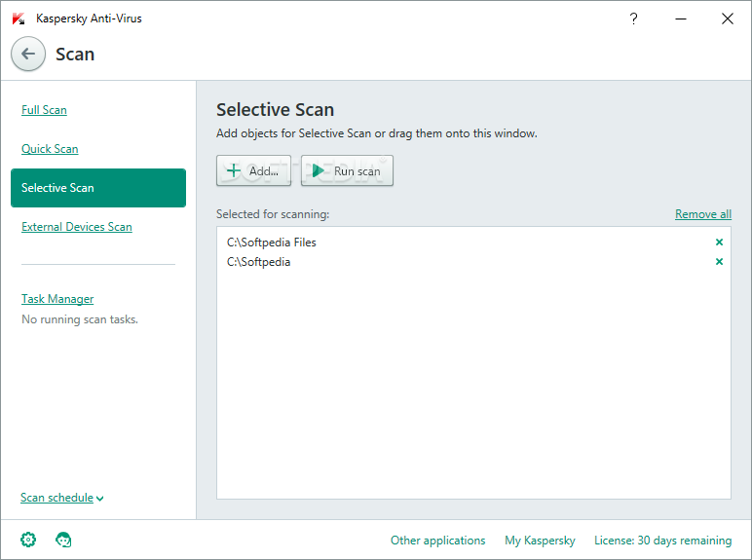Screen dimensions: 752x560
Task: Click the back arrow button
Action: coord(28,55)
